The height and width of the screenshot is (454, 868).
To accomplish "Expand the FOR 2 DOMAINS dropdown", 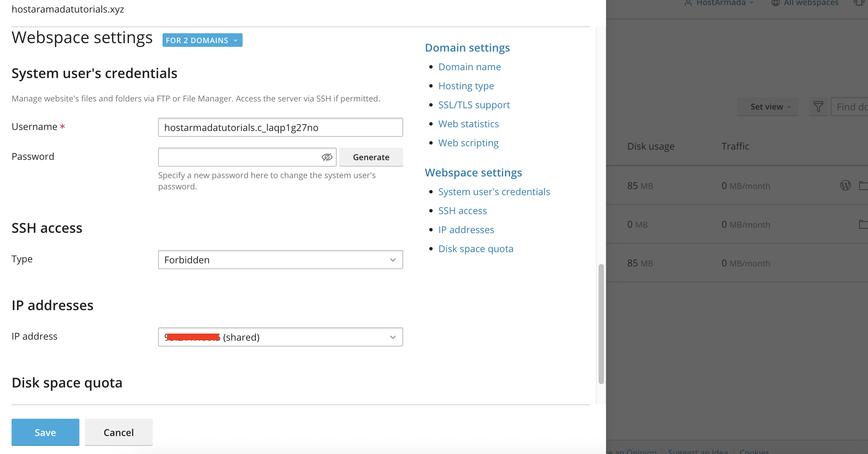I will 202,40.
